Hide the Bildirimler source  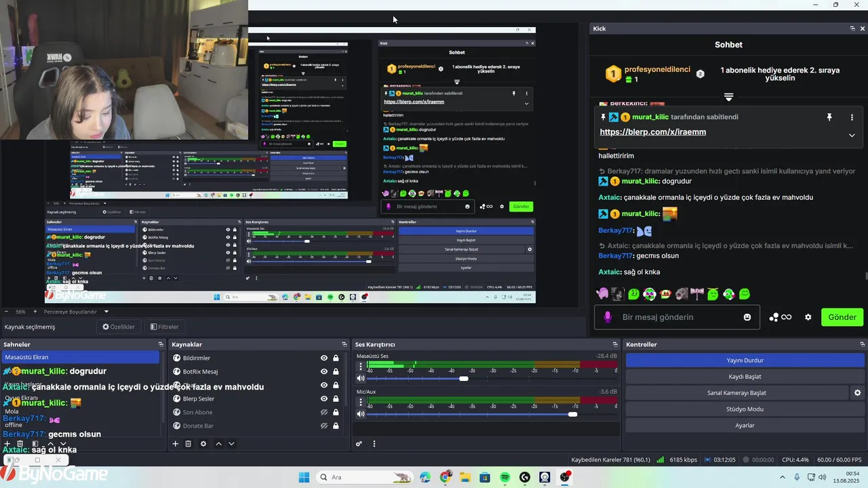pos(324,358)
